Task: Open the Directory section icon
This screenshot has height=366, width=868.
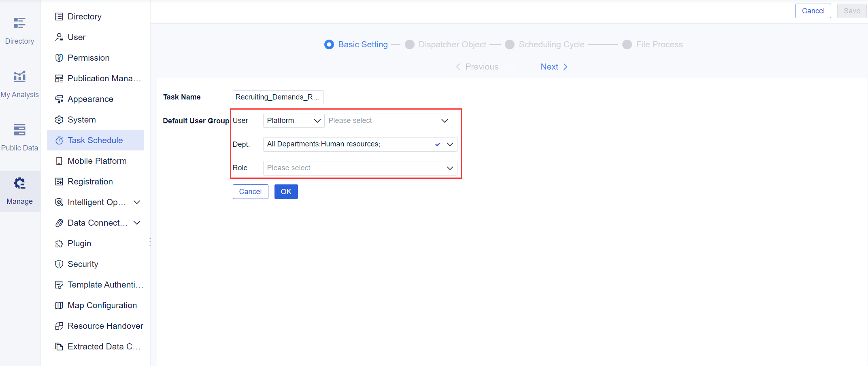Action: click(19, 23)
